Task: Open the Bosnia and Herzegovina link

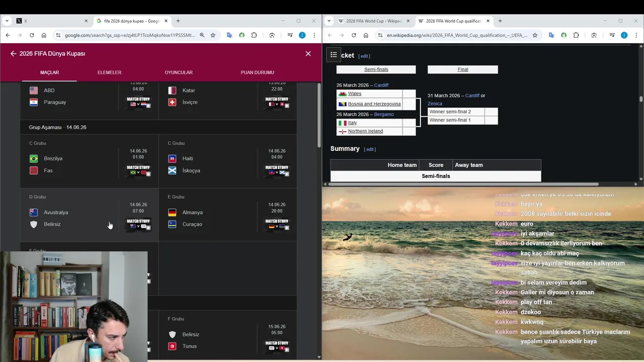Action: coord(374,104)
